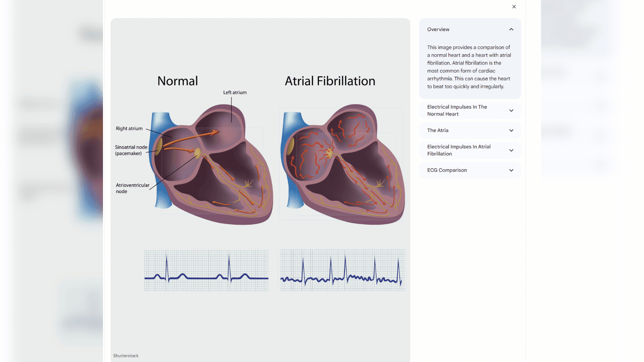Screen dimensions: 644x362
Task: Click the normal ECG rhythm strip
Action: [x=206, y=270]
